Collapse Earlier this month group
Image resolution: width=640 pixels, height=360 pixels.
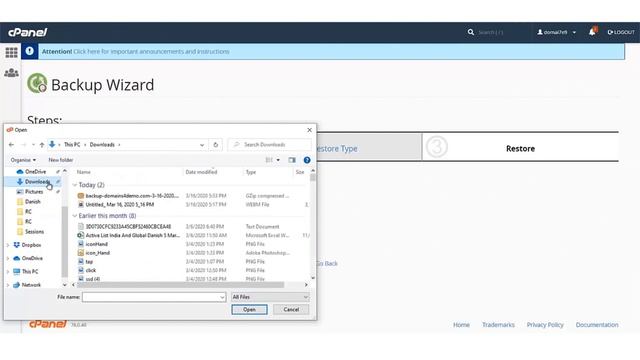click(75, 216)
